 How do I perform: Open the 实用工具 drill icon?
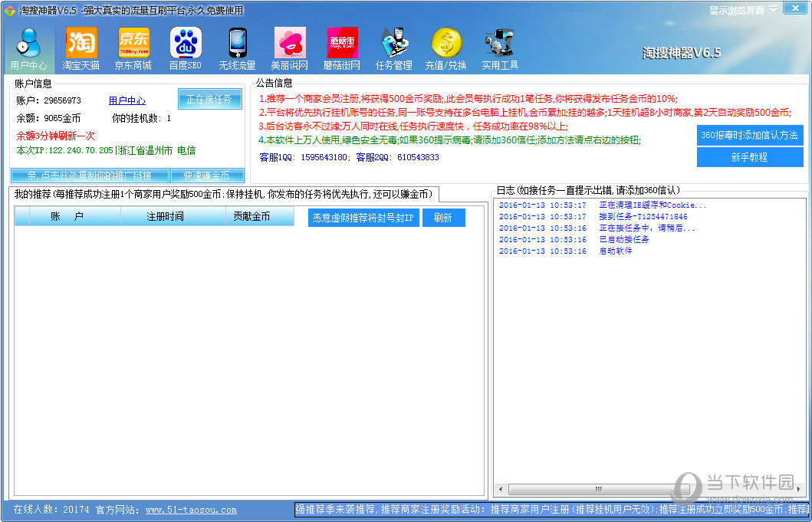(500, 49)
